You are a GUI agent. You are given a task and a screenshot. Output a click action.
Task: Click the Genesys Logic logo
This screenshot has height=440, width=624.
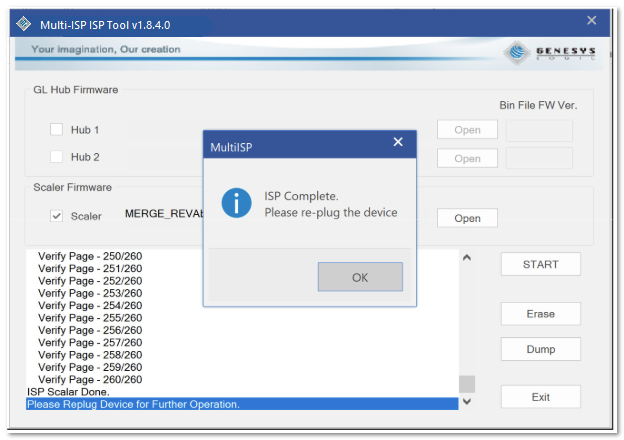[x=550, y=52]
